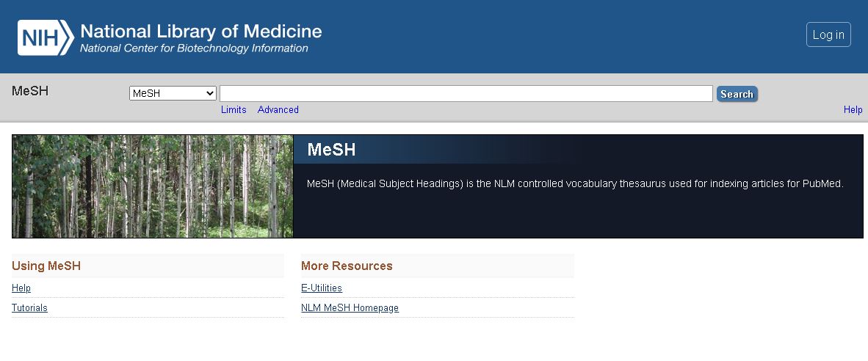Open the MeSH database dropdown
Viewport: 868px width, 361px height.
click(173, 93)
